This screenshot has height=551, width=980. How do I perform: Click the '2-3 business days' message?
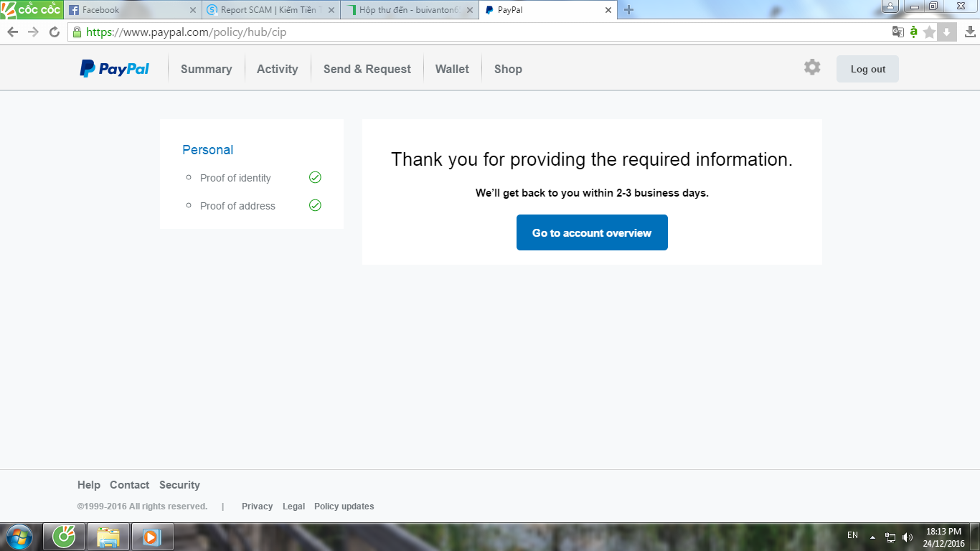(x=592, y=193)
